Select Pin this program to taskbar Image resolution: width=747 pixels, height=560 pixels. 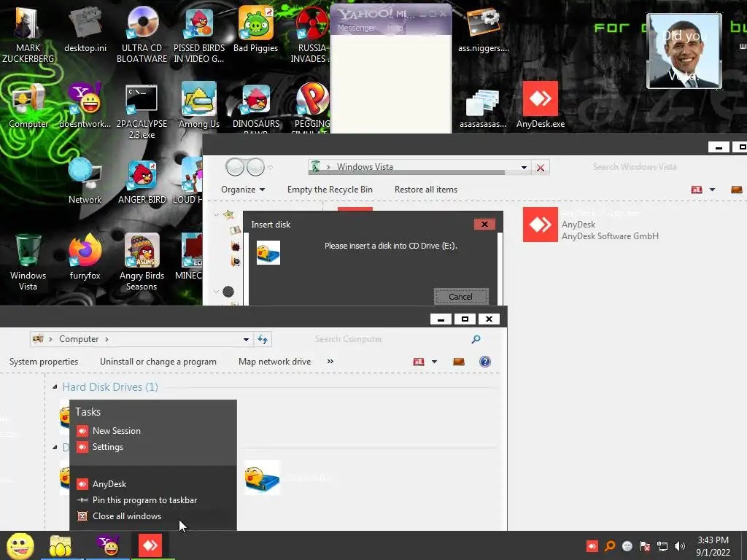pos(153,500)
